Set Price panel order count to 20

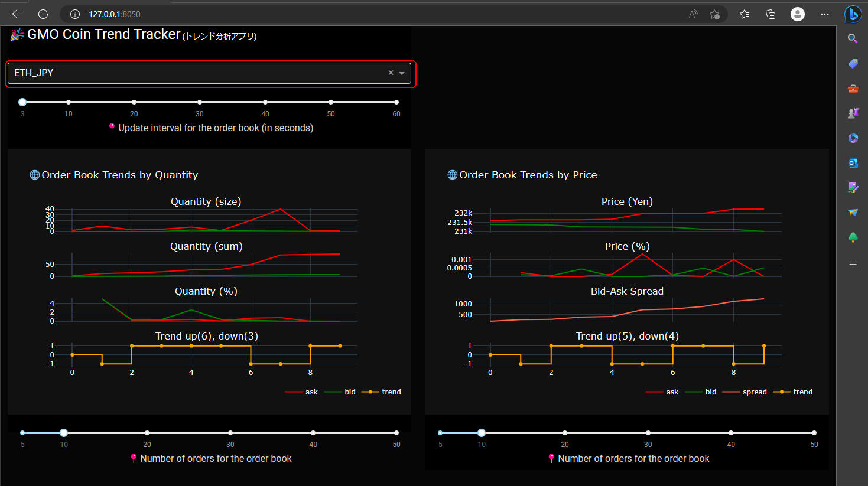[565, 433]
